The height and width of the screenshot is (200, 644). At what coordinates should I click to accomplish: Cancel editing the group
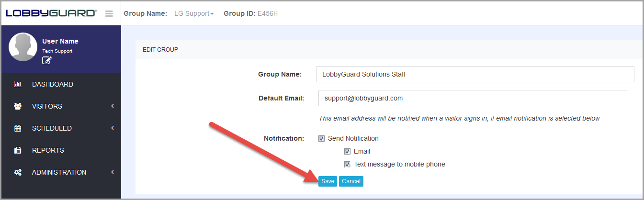click(351, 181)
